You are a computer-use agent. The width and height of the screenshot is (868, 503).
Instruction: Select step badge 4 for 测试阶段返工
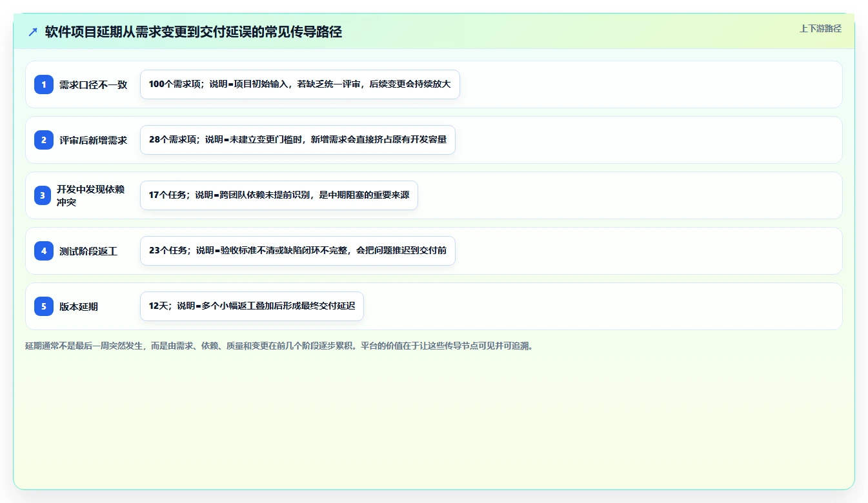[44, 251]
